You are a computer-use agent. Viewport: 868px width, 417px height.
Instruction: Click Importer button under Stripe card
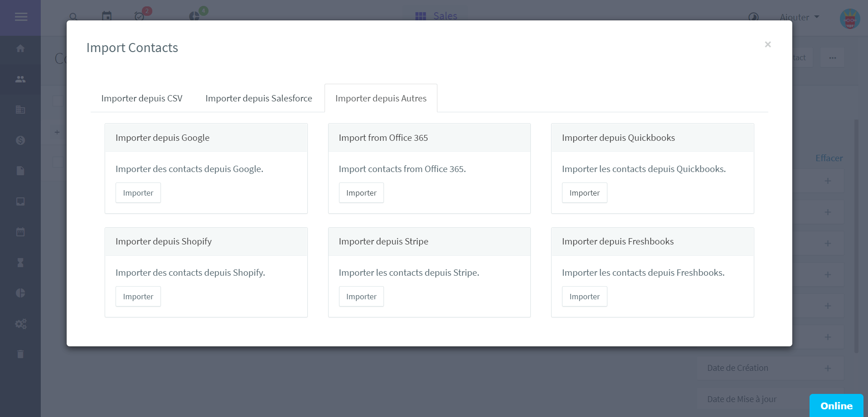(361, 297)
